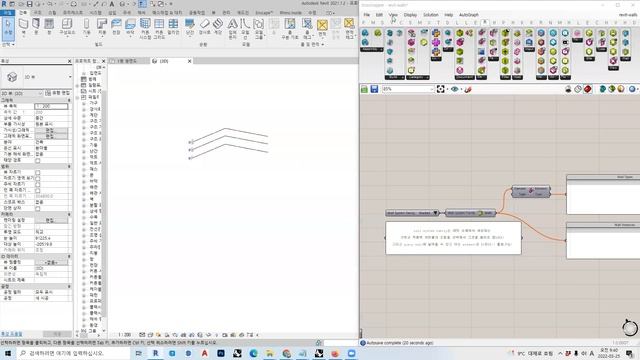Click Edit button for Visibility/Graphics overrides

tap(51, 130)
